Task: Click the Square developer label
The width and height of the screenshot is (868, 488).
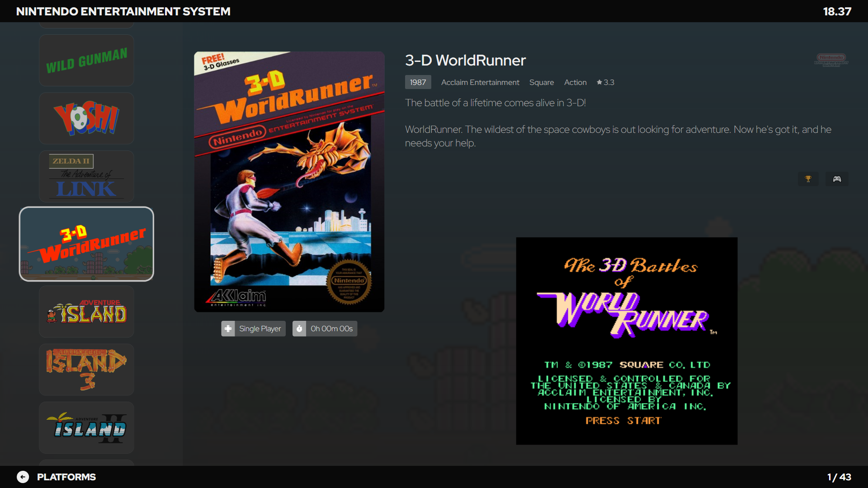Action: click(542, 82)
